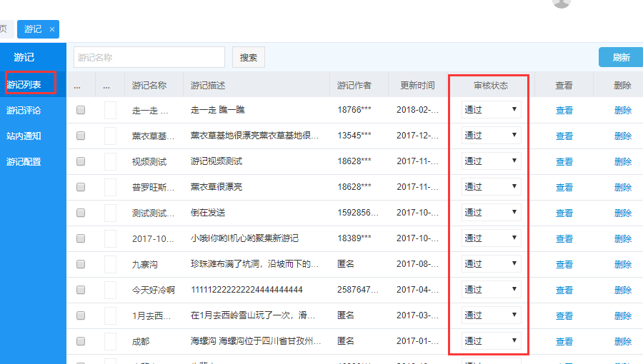Click 查看 link for 视频测试 row
This screenshot has height=364, width=643.
point(564,161)
